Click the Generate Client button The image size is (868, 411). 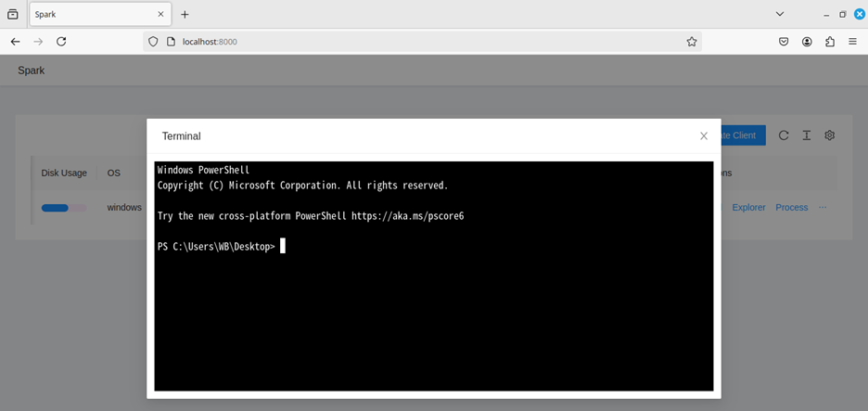tap(744, 135)
